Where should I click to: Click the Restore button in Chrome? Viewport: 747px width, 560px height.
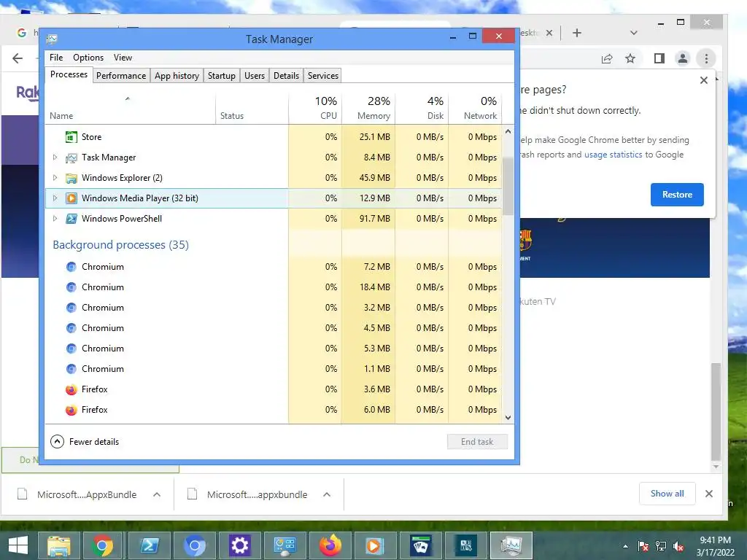click(x=677, y=195)
